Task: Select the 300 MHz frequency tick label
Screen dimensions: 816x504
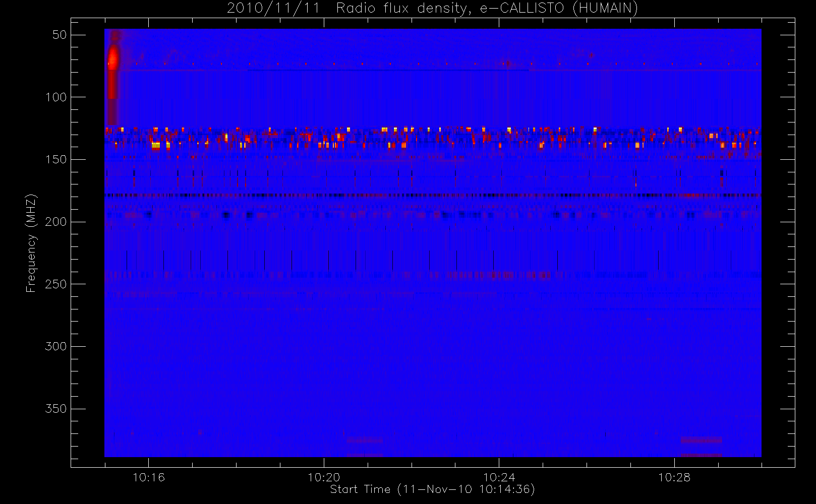Action: 56,346
